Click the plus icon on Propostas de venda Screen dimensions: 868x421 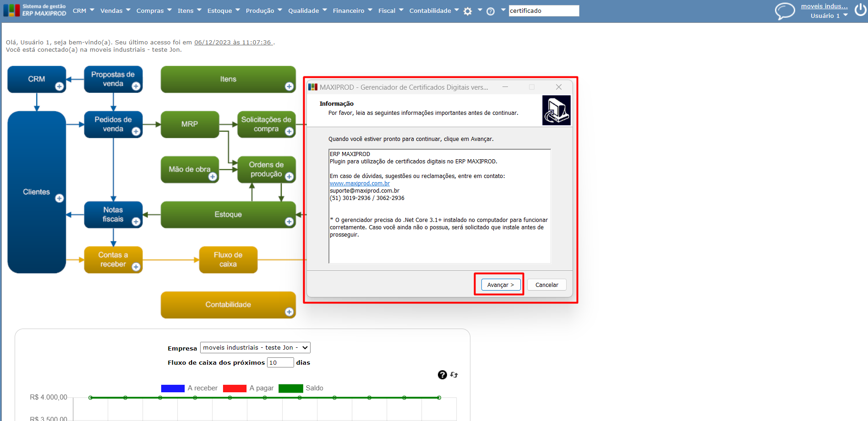(x=136, y=86)
